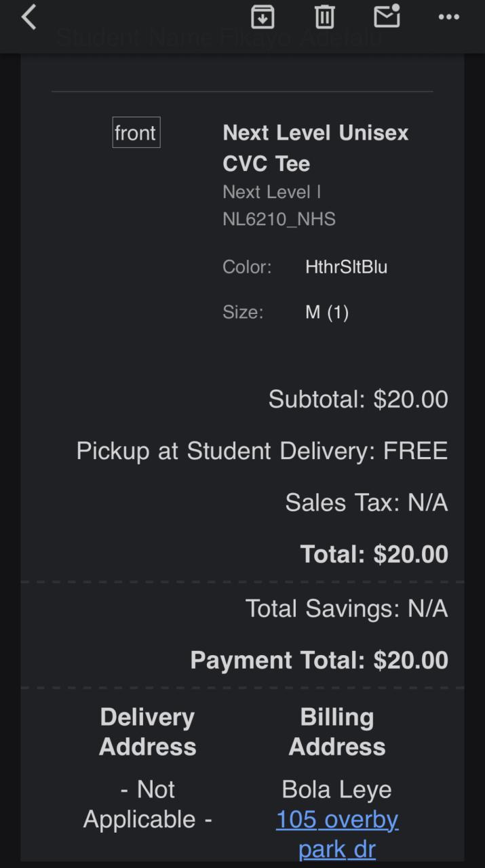Tap the Sales Tax: N/A line
The height and width of the screenshot is (868, 485).
366,502
